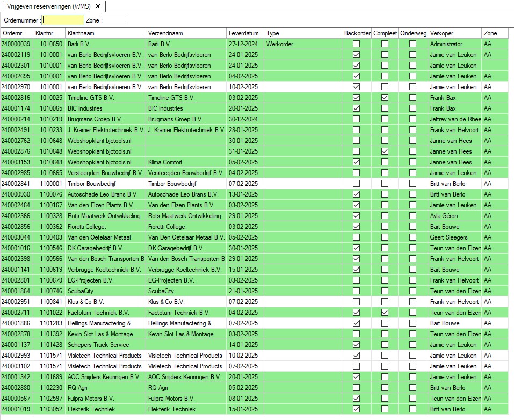Sort by Verkoper column header
This screenshot has height=420, width=514.
pyautogui.click(x=454, y=33)
